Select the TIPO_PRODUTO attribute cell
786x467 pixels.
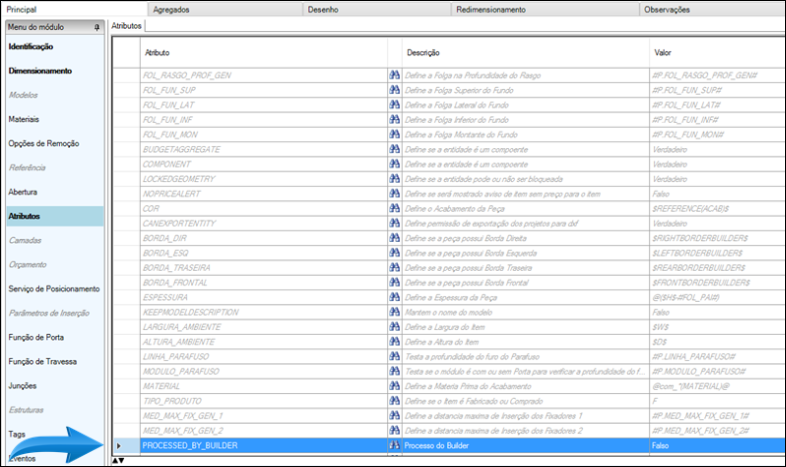point(264,401)
